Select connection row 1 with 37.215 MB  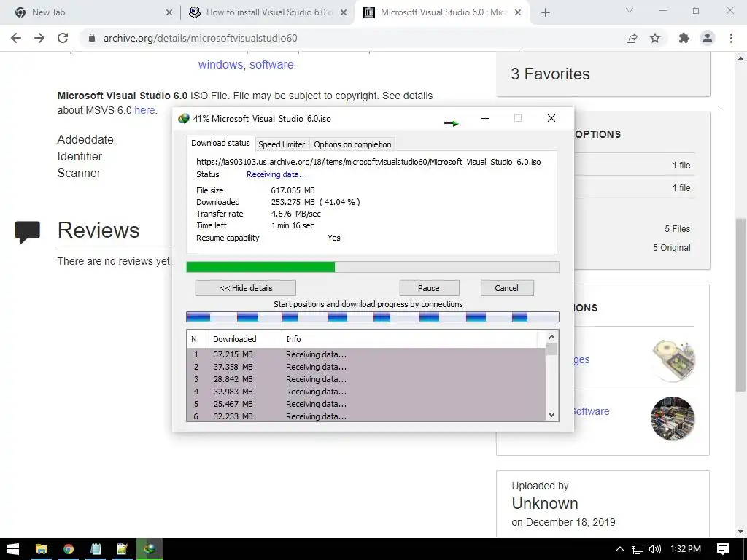[x=366, y=355]
